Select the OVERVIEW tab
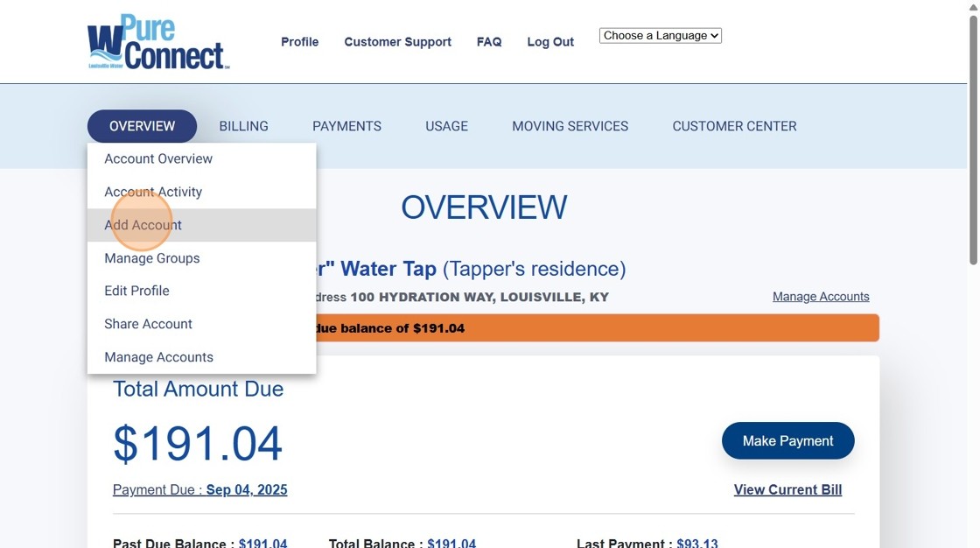980x548 pixels. pyautogui.click(x=142, y=126)
